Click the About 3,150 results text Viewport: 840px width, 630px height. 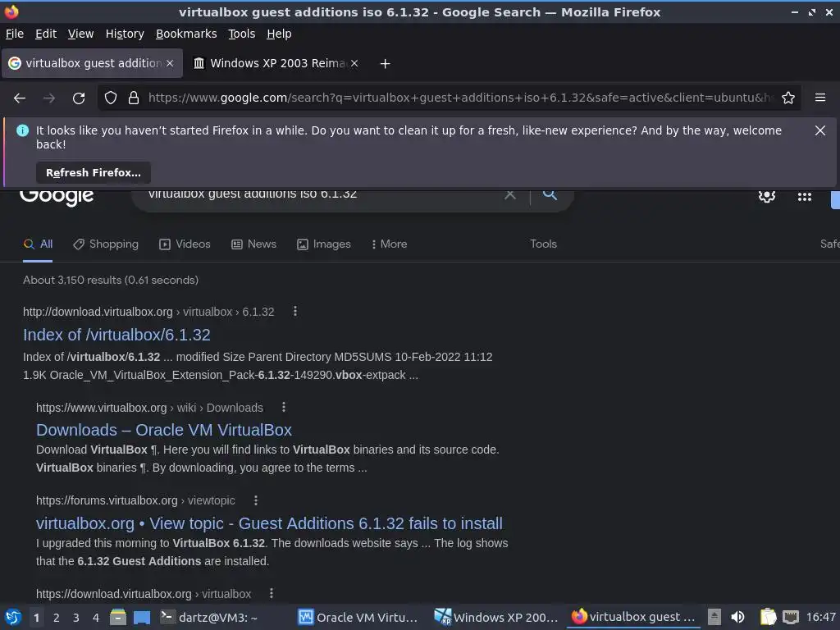point(111,281)
